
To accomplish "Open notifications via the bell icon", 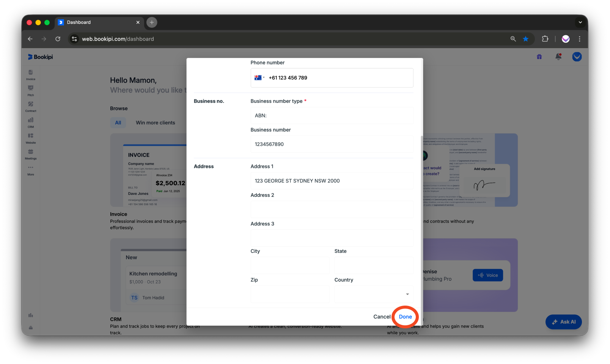I will pyautogui.click(x=558, y=56).
